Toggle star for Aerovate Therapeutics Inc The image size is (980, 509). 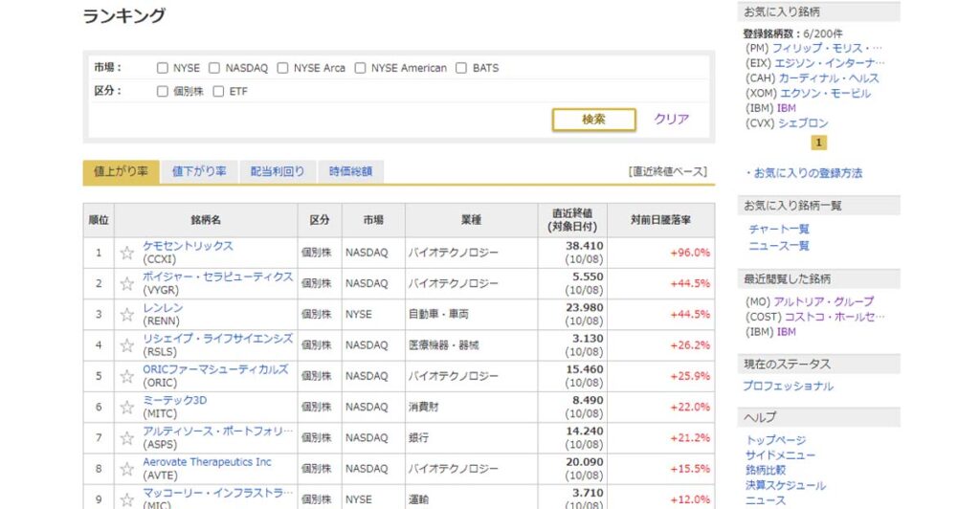(x=127, y=469)
